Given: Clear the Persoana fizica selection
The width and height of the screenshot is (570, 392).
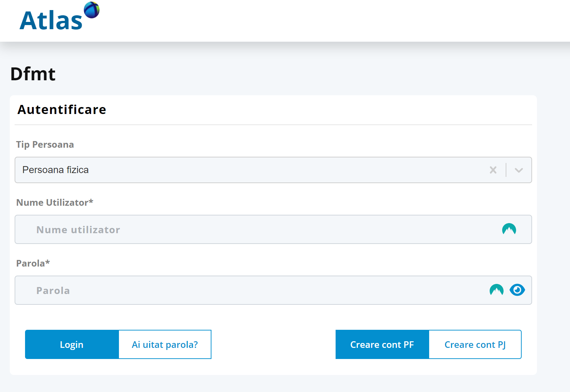Looking at the screenshot, I should click(x=493, y=170).
